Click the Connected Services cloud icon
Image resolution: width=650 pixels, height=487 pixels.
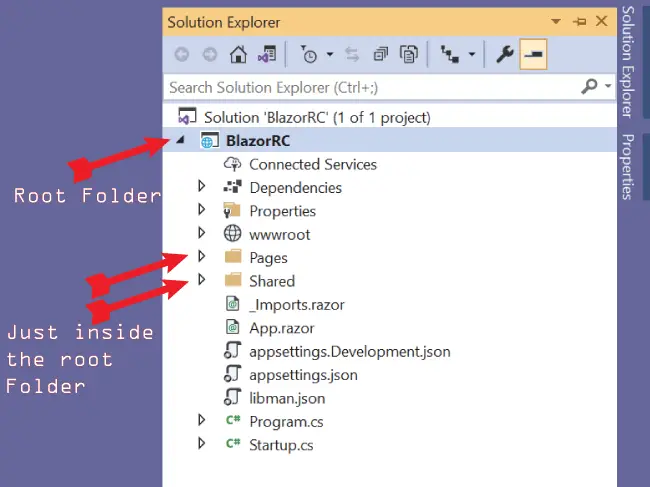coord(233,164)
